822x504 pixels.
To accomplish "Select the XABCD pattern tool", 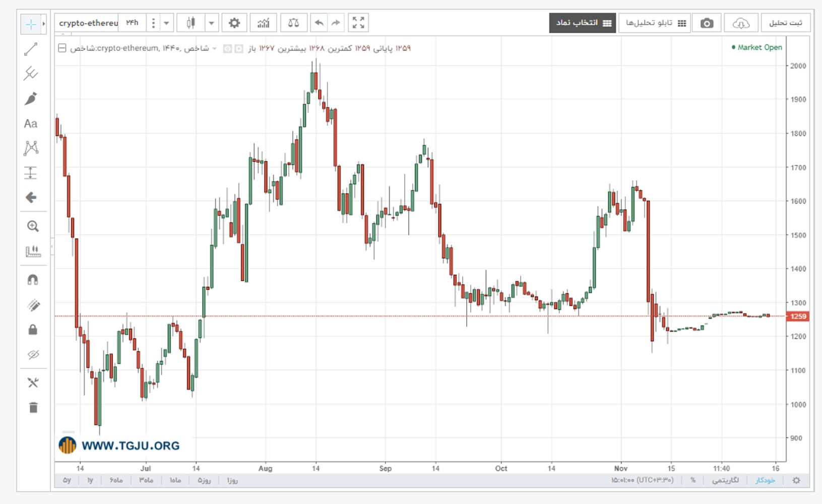I will (x=31, y=148).
